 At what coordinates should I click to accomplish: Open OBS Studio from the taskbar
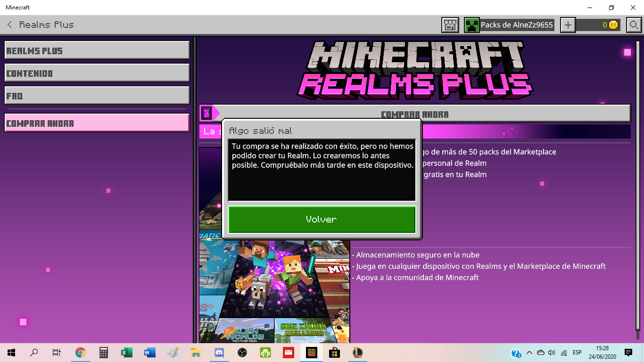tap(242, 352)
